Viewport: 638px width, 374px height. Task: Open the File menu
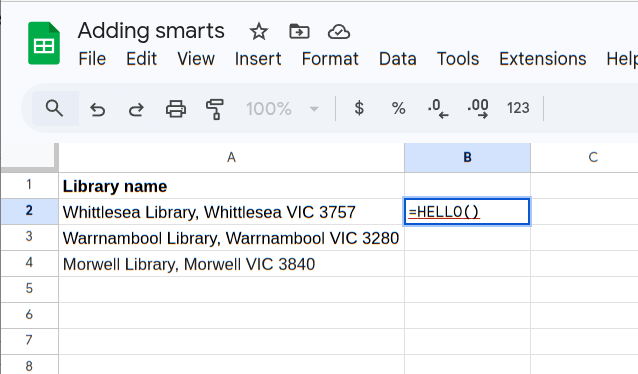pyautogui.click(x=92, y=59)
